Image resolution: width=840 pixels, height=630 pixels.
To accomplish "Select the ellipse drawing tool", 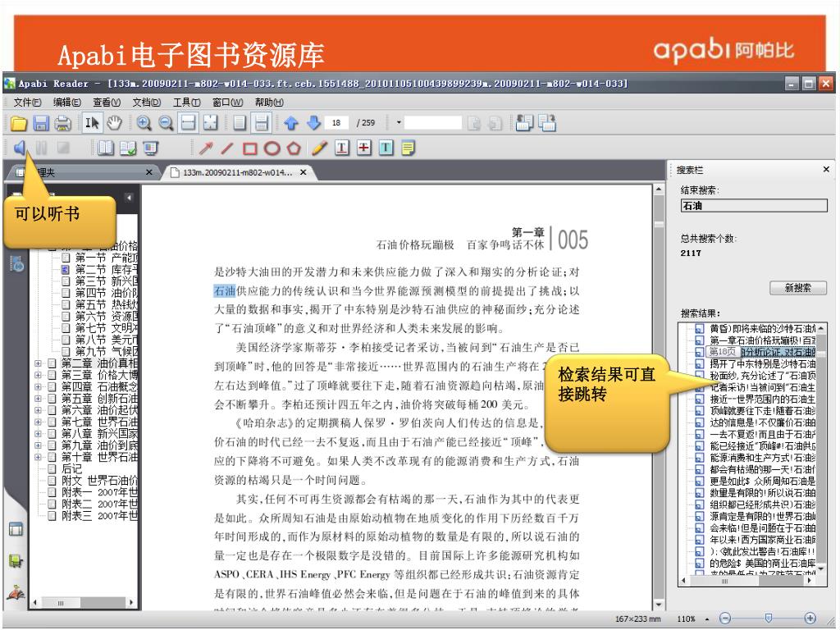I will click(272, 148).
